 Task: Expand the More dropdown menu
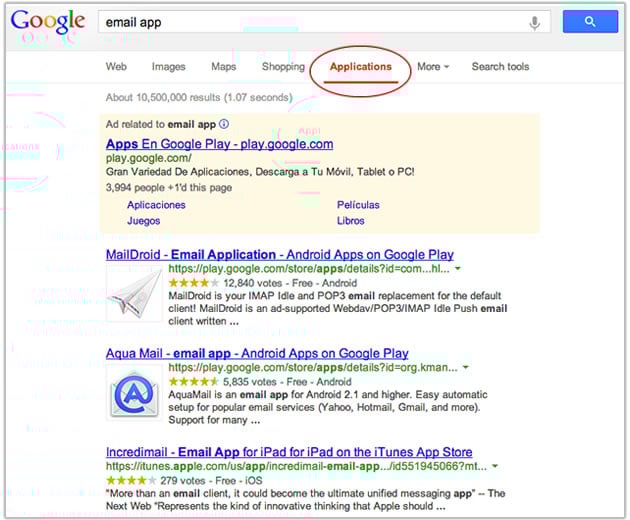(433, 67)
